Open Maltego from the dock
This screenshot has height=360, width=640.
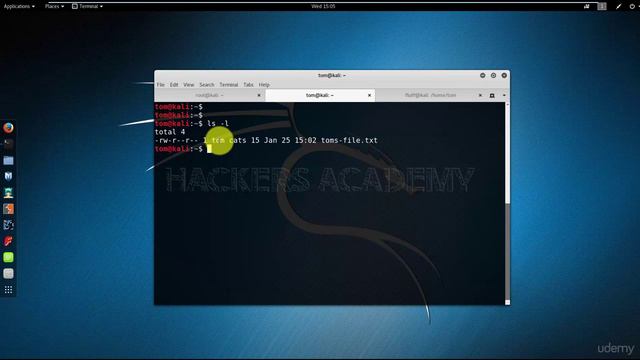[x=8, y=225]
